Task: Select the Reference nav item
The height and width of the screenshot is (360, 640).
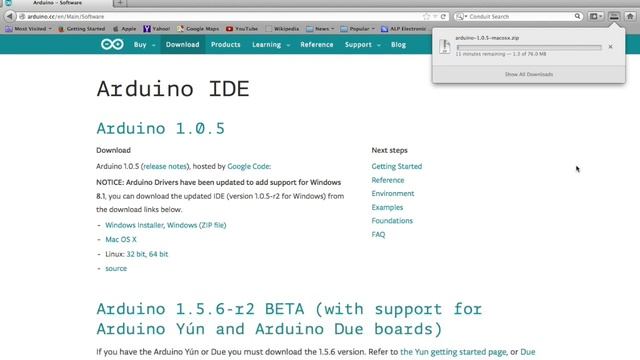Action: pyautogui.click(x=317, y=44)
